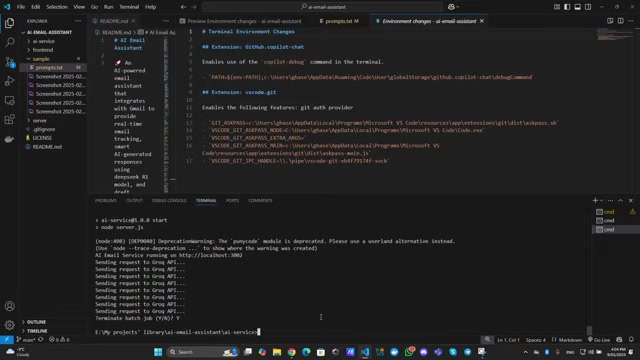Viewport: 640px width, 360px height.
Task: Click the main branch indicator in status bar
Action: pos(25,340)
